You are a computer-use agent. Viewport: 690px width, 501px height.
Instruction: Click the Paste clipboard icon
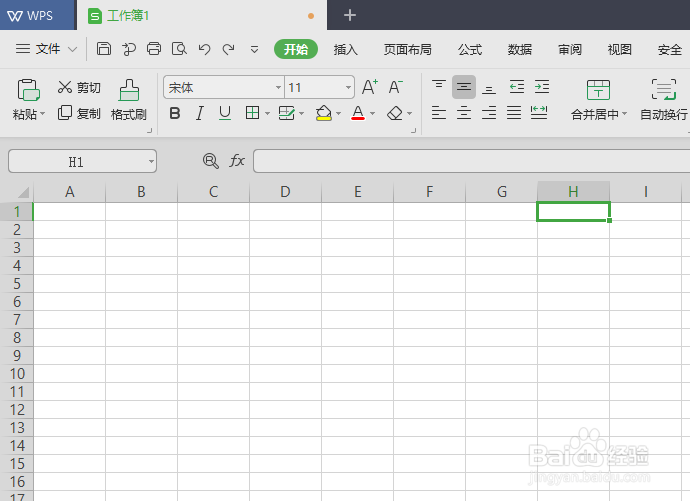29,90
